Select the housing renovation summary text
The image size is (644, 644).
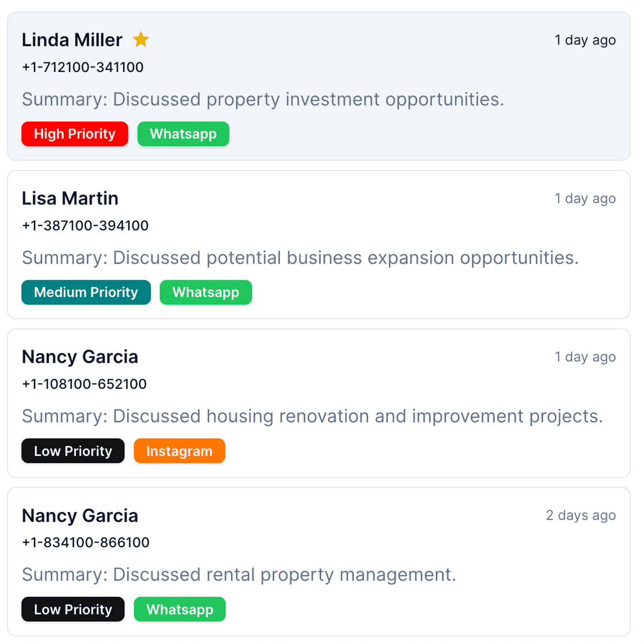[312, 416]
